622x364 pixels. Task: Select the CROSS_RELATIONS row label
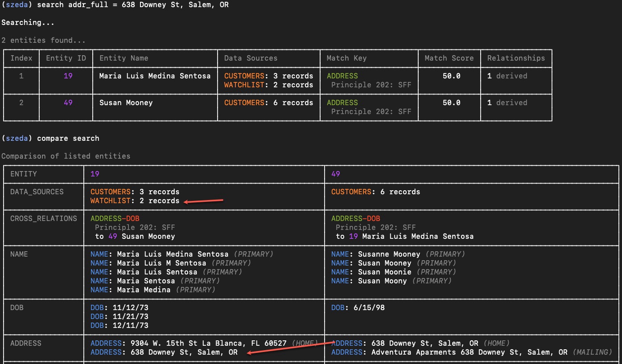pos(44,218)
